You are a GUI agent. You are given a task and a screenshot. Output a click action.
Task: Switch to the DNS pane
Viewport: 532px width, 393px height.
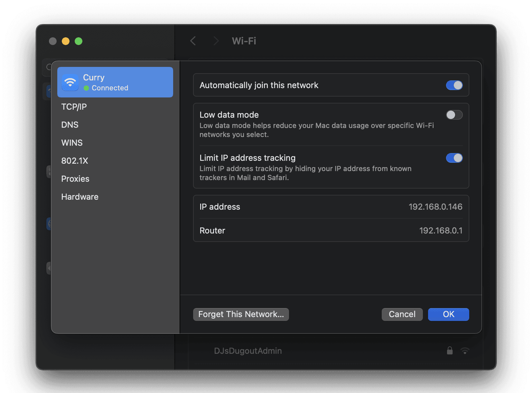point(70,124)
